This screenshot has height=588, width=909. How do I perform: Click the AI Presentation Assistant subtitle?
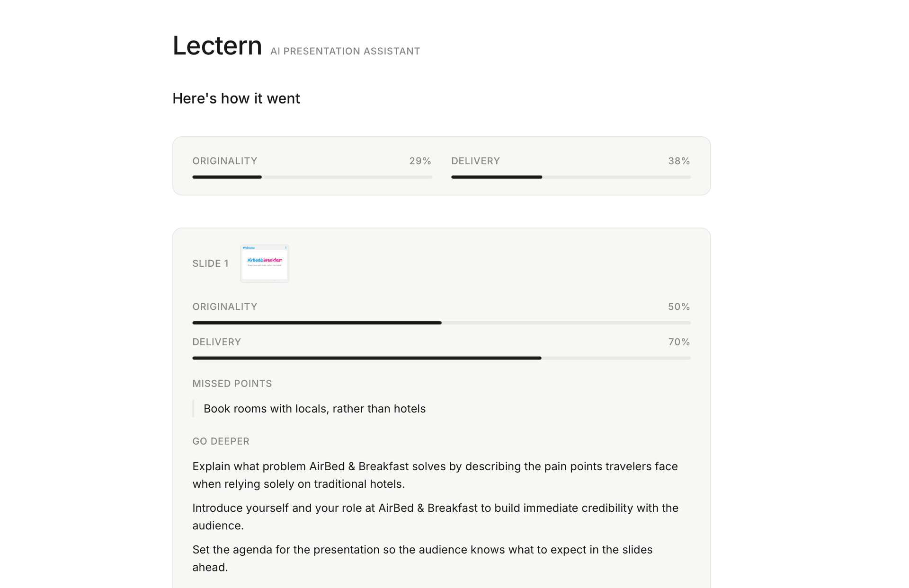(x=344, y=51)
